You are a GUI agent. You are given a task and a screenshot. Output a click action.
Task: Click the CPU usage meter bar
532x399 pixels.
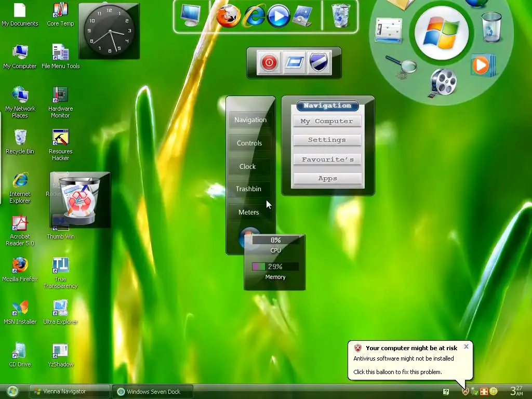[x=275, y=240]
